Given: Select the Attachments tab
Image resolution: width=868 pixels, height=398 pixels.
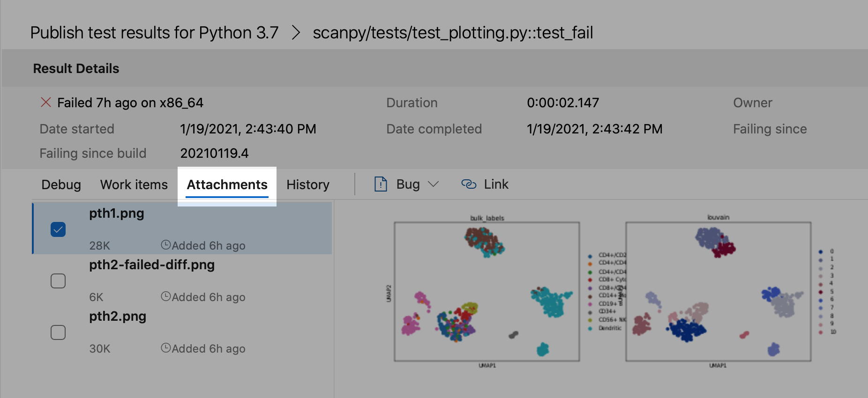Looking at the screenshot, I should [227, 185].
